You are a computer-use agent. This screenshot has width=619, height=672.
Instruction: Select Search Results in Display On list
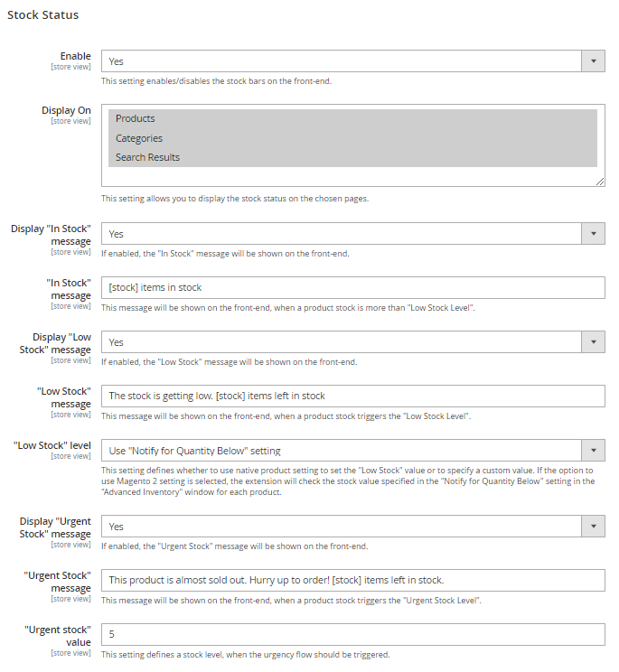tap(352, 157)
